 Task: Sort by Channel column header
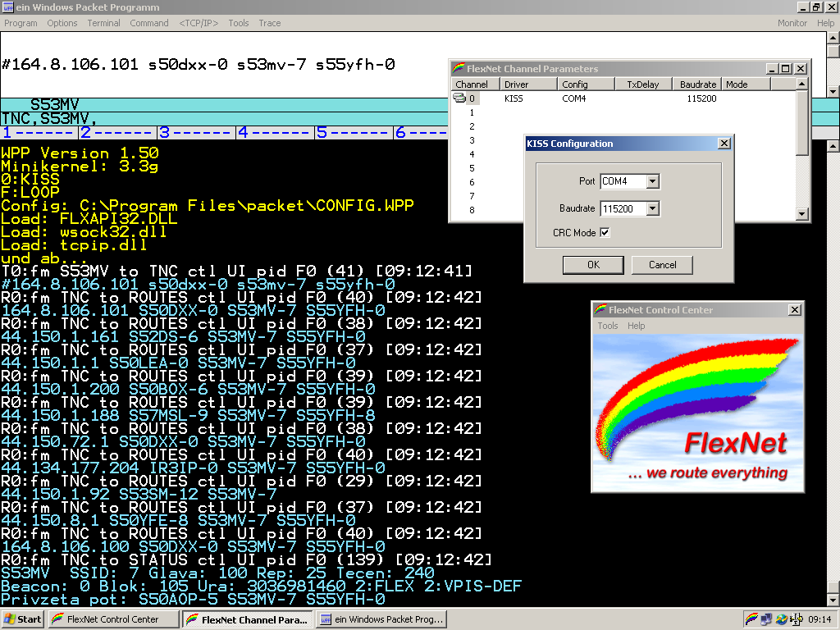pyautogui.click(x=475, y=84)
